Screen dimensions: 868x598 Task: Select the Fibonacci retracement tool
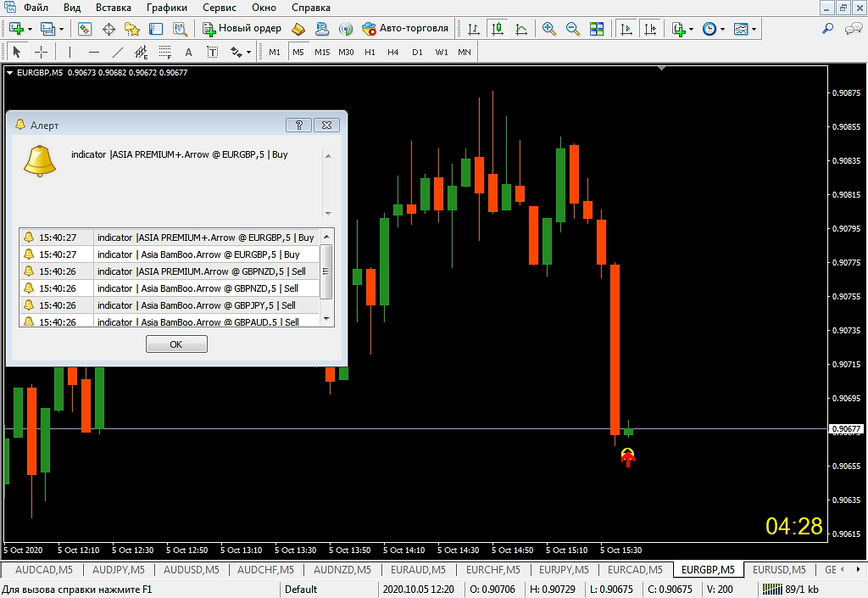[x=165, y=52]
